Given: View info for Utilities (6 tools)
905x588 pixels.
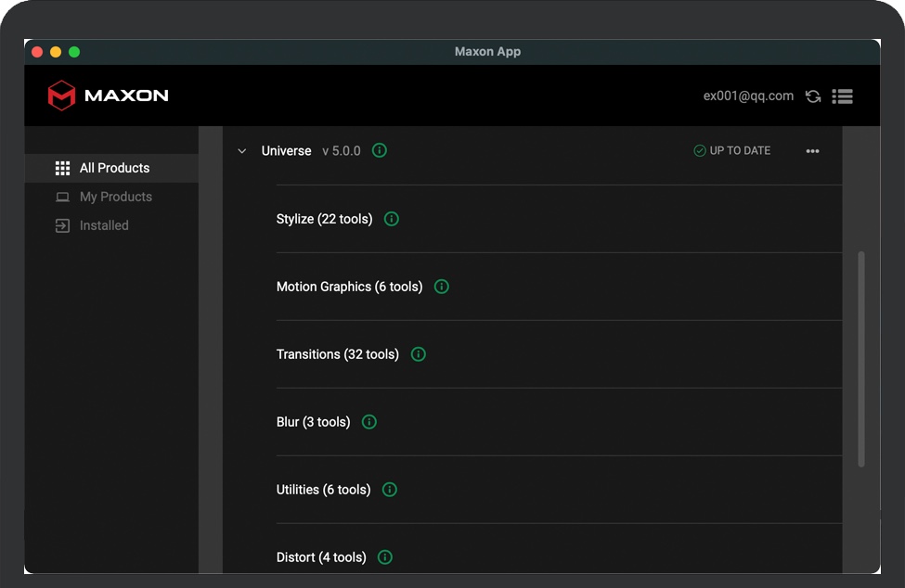Looking at the screenshot, I should [390, 491].
